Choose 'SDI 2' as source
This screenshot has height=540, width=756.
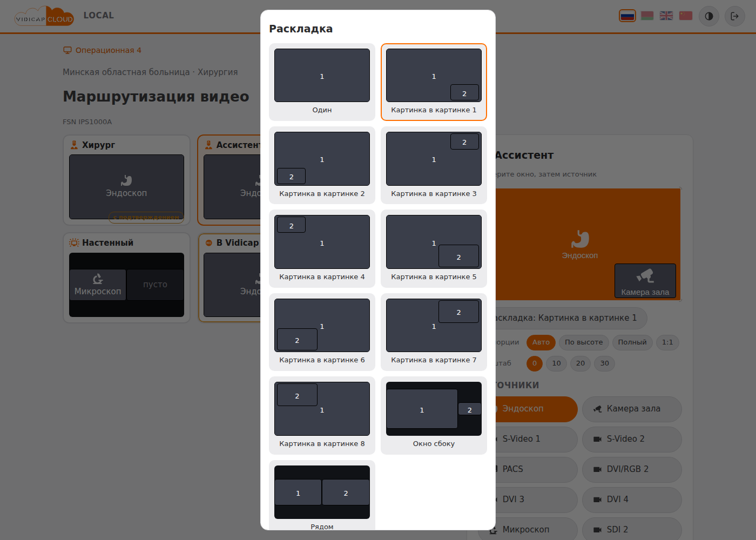click(632, 530)
